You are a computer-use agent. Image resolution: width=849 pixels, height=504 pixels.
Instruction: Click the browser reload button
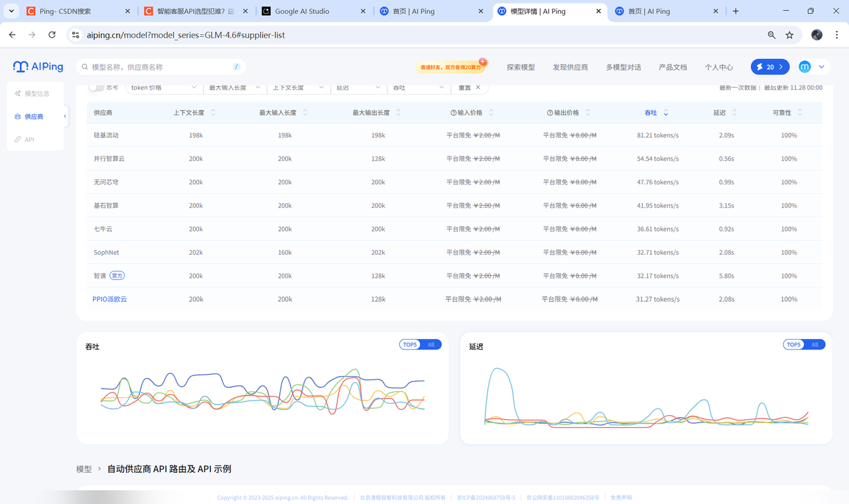pyautogui.click(x=52, y=34)
